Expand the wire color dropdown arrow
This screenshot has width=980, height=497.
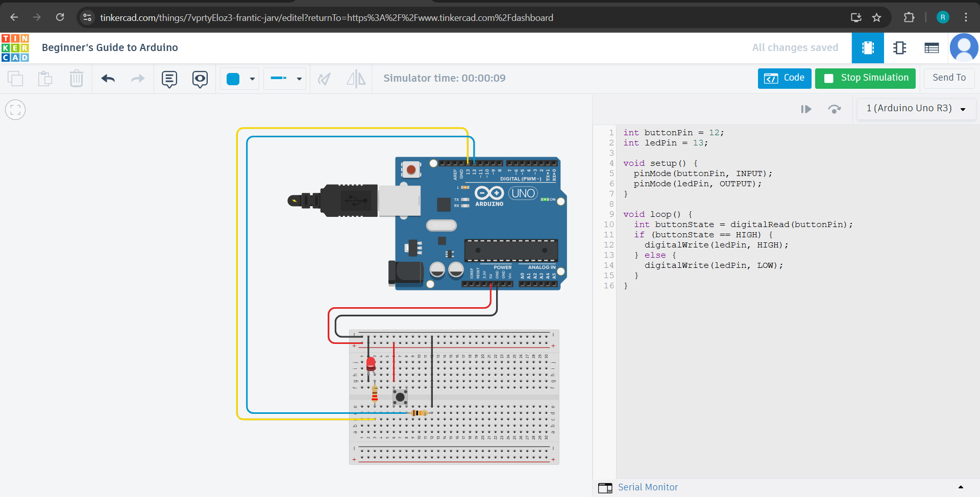tap(252, 79)
